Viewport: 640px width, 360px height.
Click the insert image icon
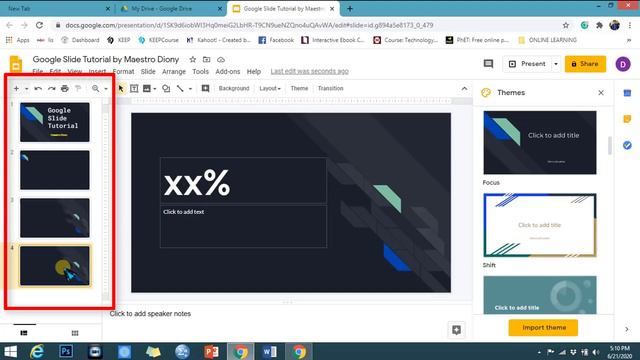point(147,89)
